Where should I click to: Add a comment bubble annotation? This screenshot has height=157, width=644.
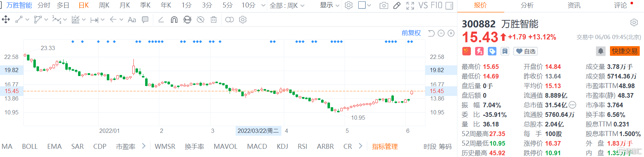click(x=145, y=20)
